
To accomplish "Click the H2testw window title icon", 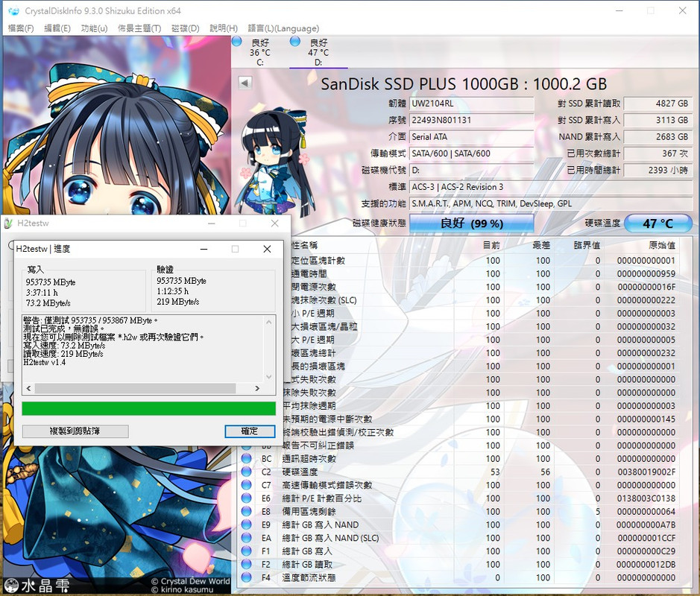I will click(x=8, y=223).
